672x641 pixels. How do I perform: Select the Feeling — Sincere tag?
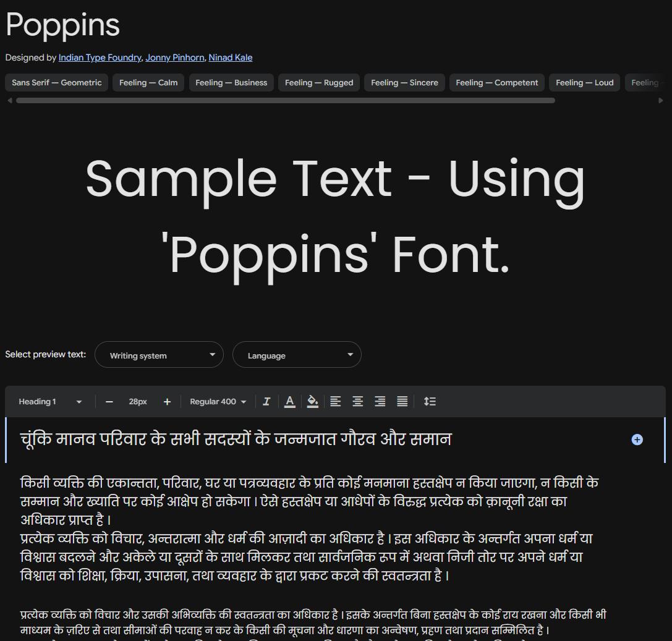(x=404, y=83)
